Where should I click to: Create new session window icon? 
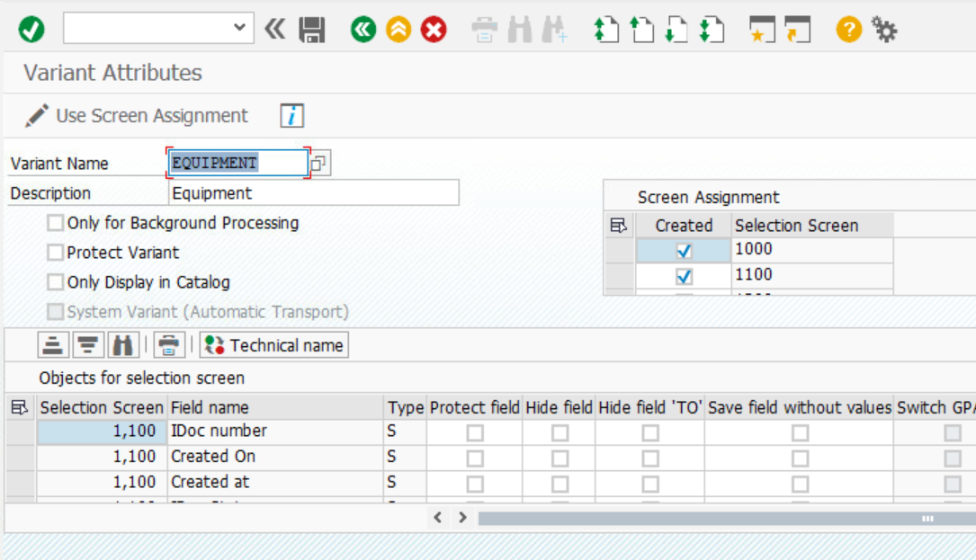click(x=763, y=30)
